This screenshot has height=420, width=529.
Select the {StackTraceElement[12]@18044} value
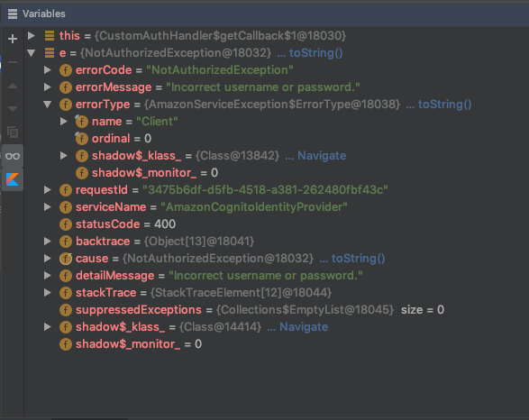point(241,293)
